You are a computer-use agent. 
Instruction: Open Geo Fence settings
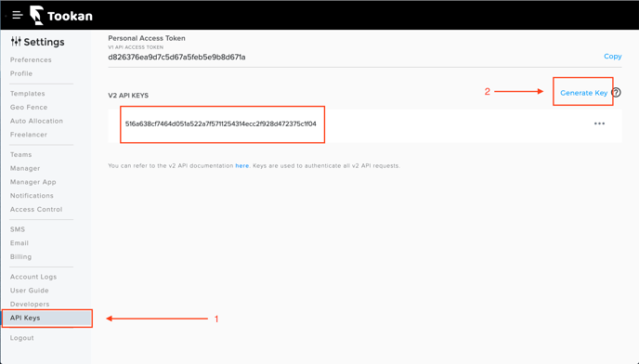29,107
